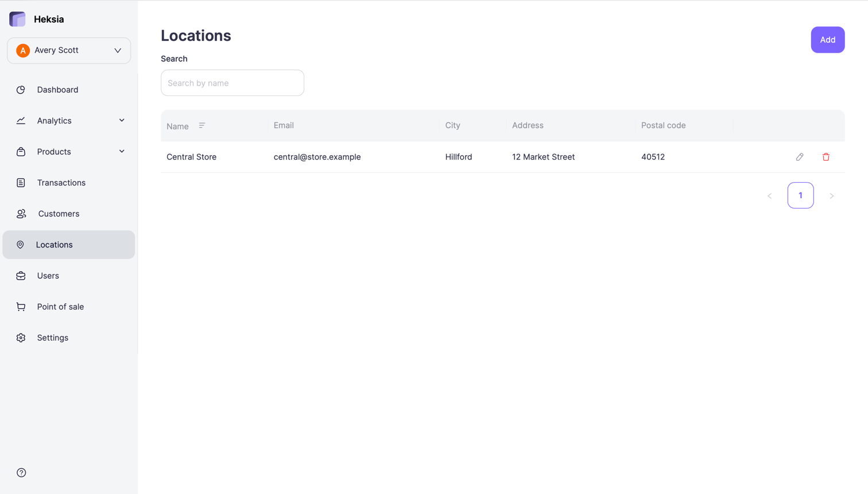Click the central@store.example email cell

tap(317, 157)
